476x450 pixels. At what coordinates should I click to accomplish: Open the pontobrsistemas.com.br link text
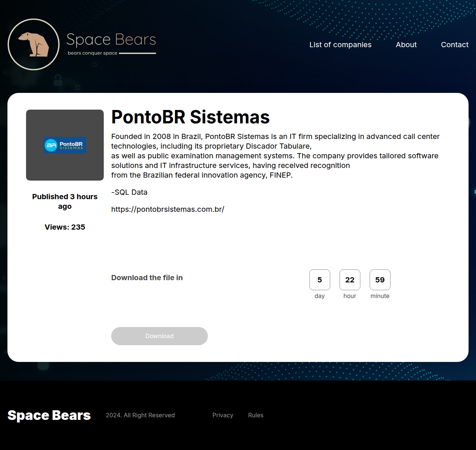click(x=168, y=209)
